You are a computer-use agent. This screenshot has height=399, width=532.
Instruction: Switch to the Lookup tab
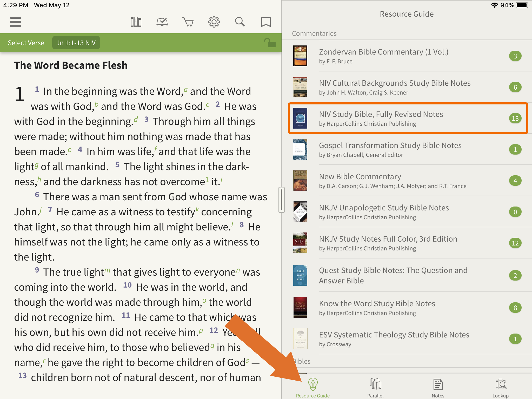point(501,388)
